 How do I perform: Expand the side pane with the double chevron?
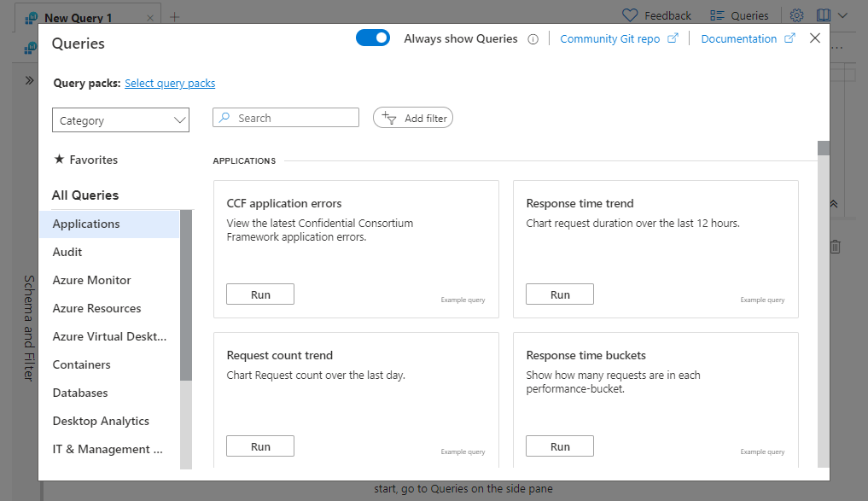click(x=29, y=80)
